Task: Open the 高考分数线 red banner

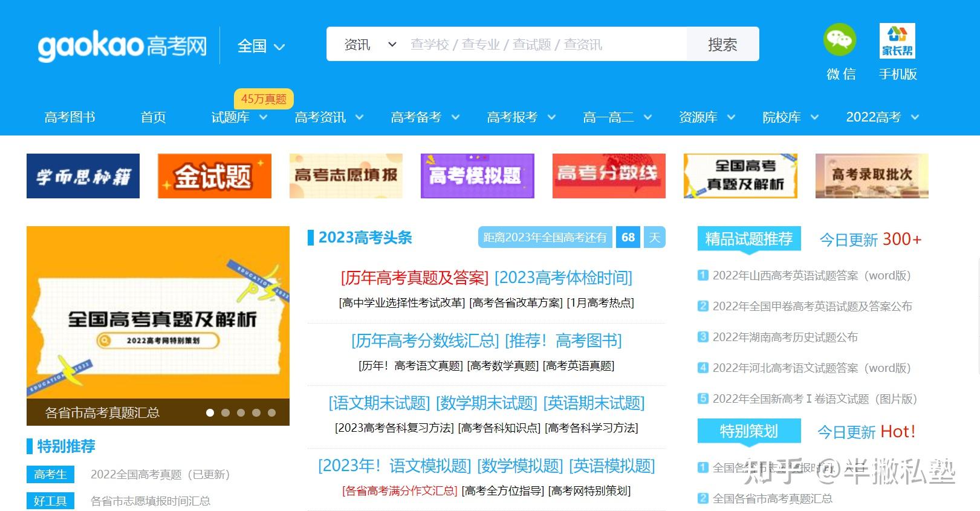Action: [609, 176]
